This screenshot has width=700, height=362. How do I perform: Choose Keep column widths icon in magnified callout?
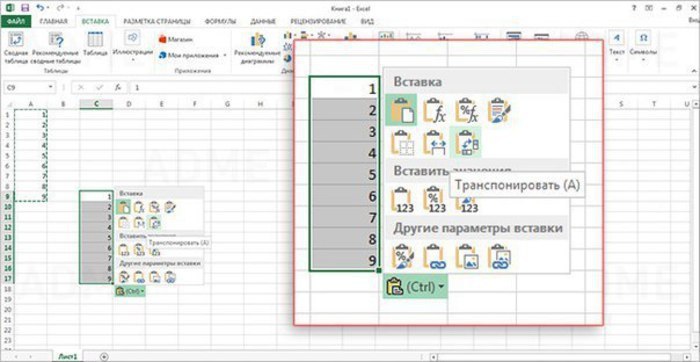pos(434,143)
